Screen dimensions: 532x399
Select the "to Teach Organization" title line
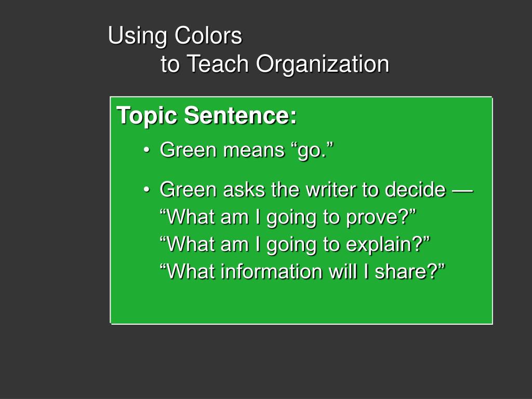pos(275,64)
